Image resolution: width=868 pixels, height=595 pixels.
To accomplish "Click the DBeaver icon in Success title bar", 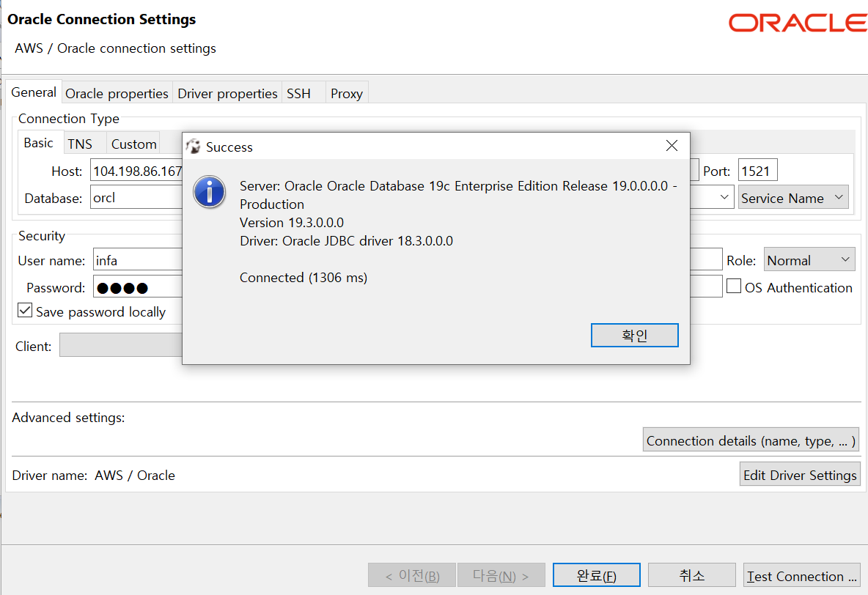I will pos(194,147).
